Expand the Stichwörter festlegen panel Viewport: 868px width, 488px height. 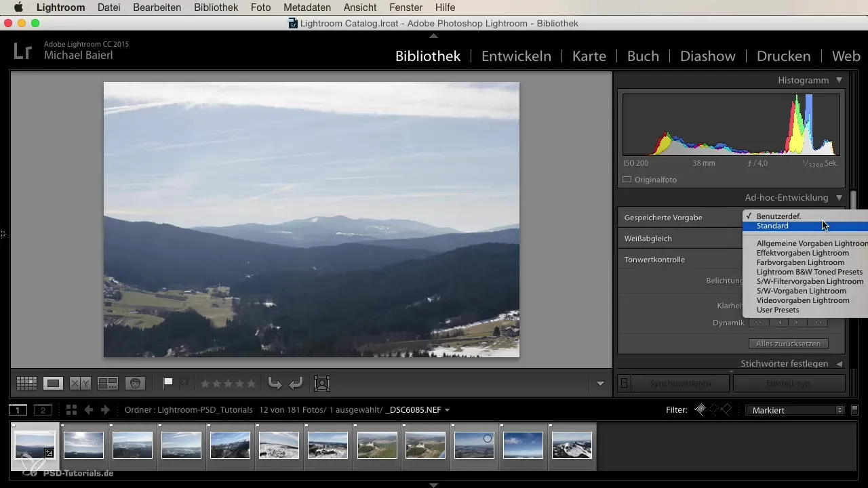point(839,363)
